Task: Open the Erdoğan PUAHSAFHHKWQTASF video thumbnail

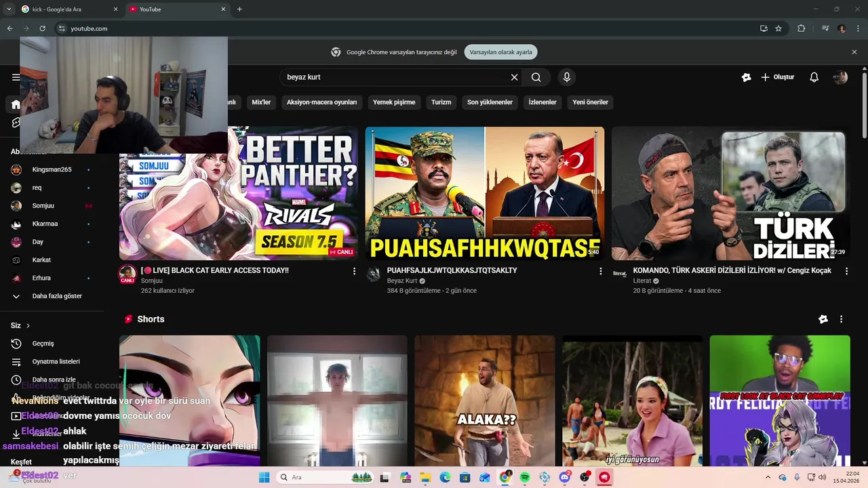Action: (485, 193)
